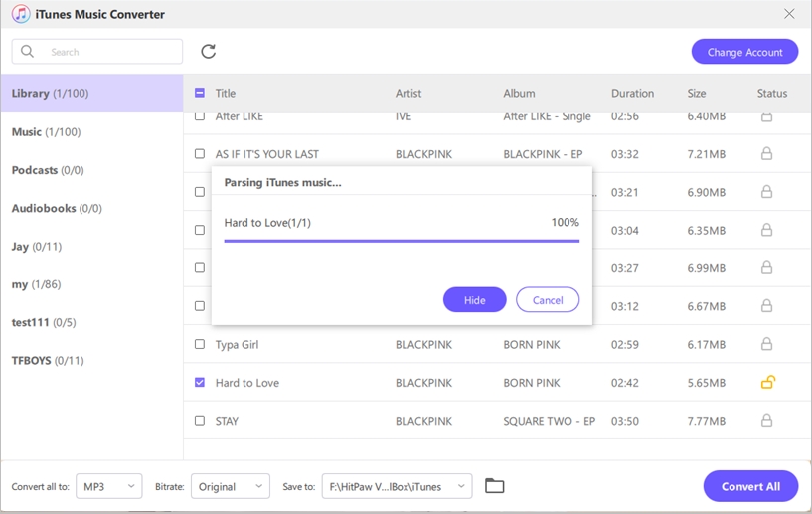Viewport: 812px width, 514px height.
Task: Click the Size column header
Action: pos(697,93)
